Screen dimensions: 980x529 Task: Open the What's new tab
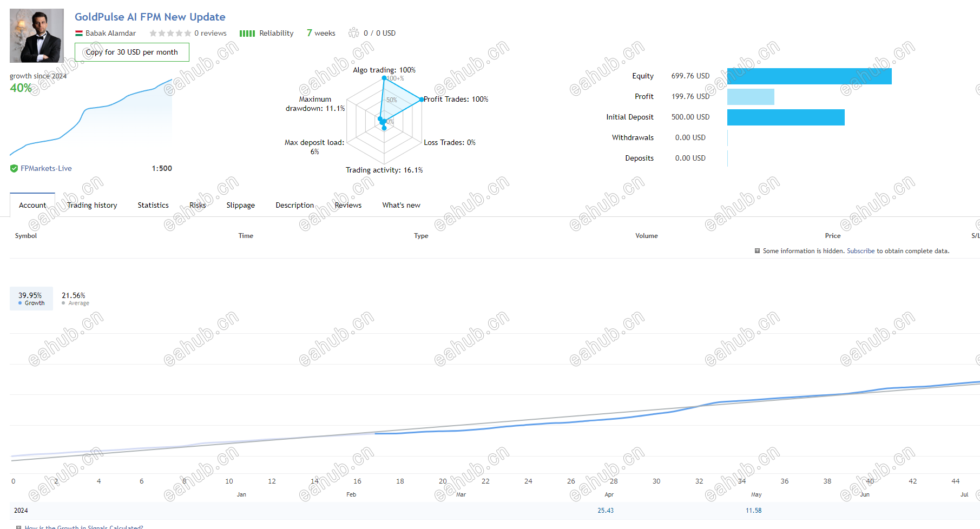point(401,206)
